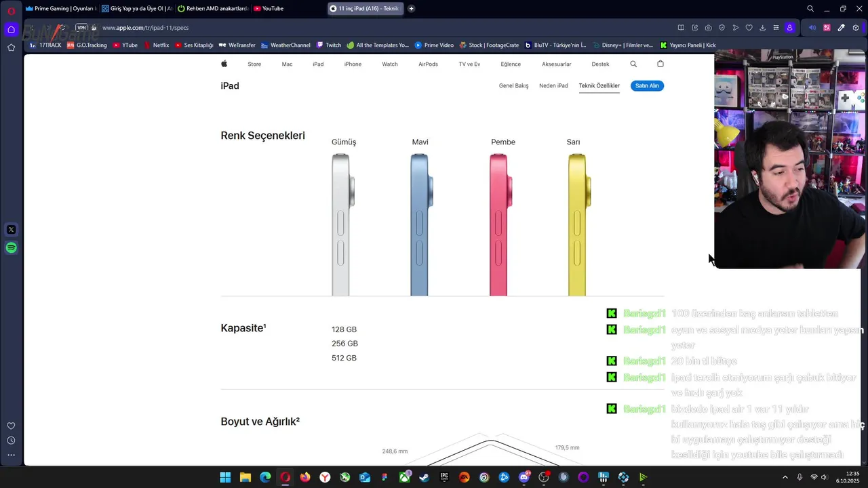Open the Spotify sidebar panel
Image resolution: width=868 pixels, height=488 pixels.
tap(11, 248)
